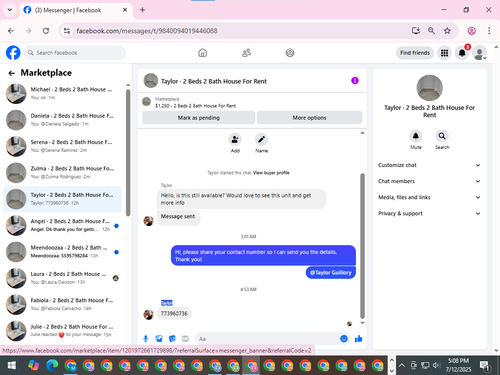Image resolution: width=500 pixels, height=375 pixels.
Task: Record a voice clip microphone icon
Action: point(146,339)
